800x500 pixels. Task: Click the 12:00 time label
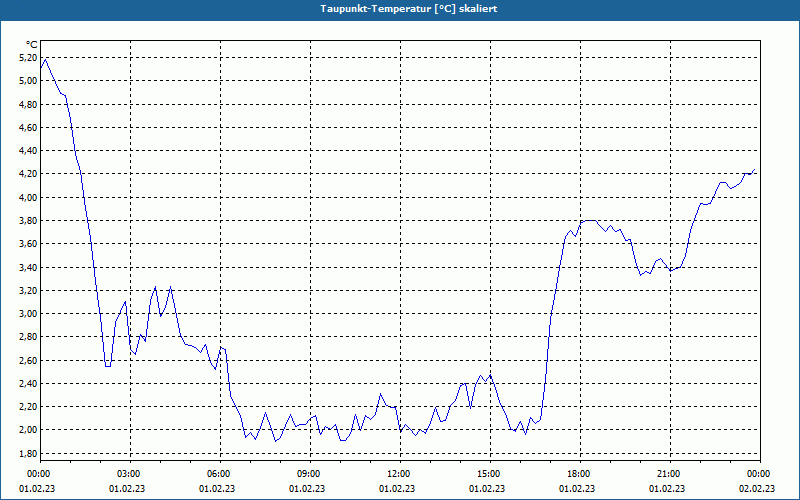coord(400,474)
